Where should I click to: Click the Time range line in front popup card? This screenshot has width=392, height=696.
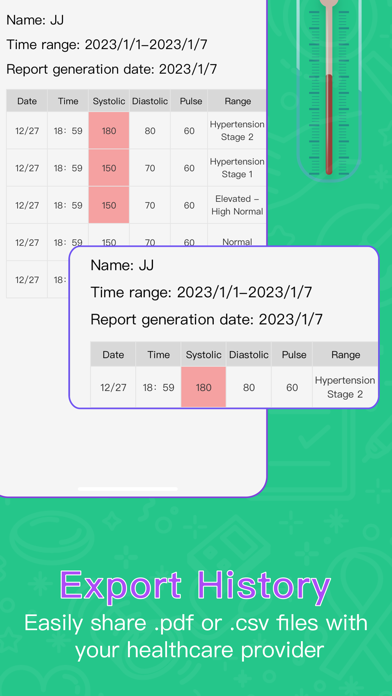pos(201,292)
